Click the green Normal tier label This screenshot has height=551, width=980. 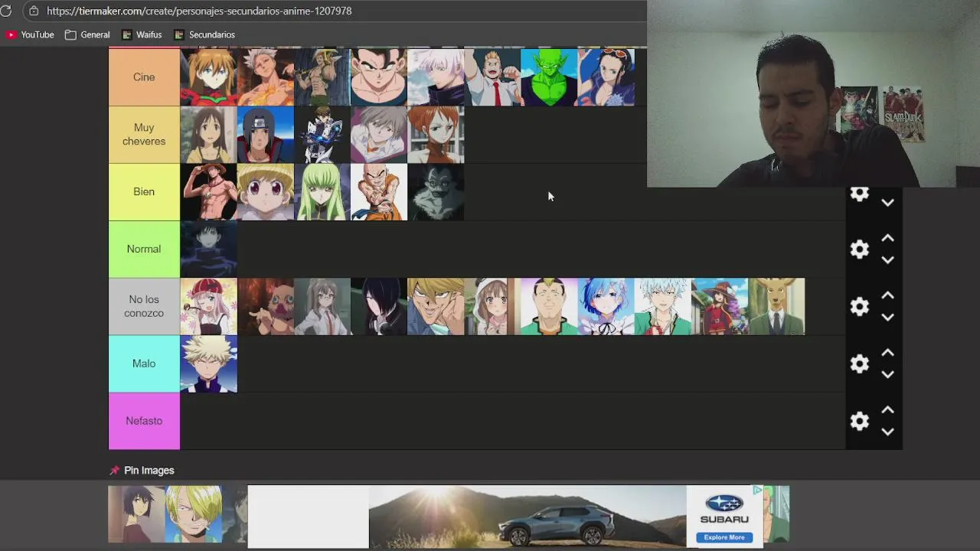(x=144, y=249)
